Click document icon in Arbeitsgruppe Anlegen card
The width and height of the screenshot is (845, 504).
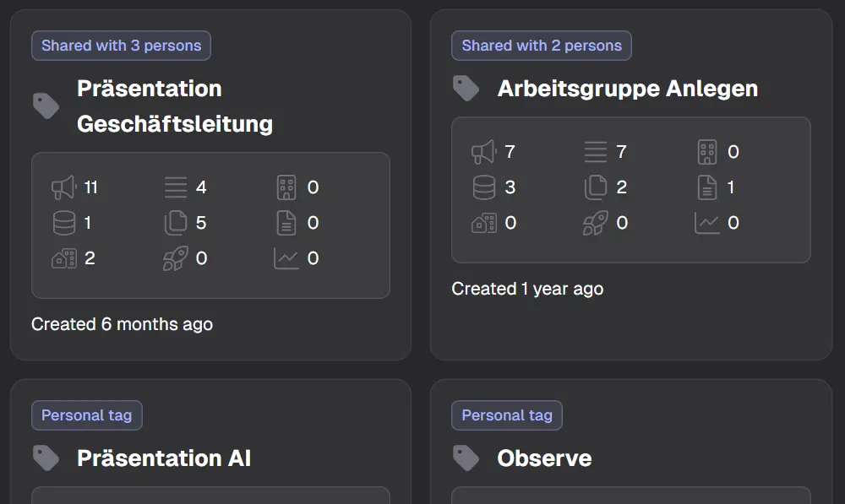(707, 187)
